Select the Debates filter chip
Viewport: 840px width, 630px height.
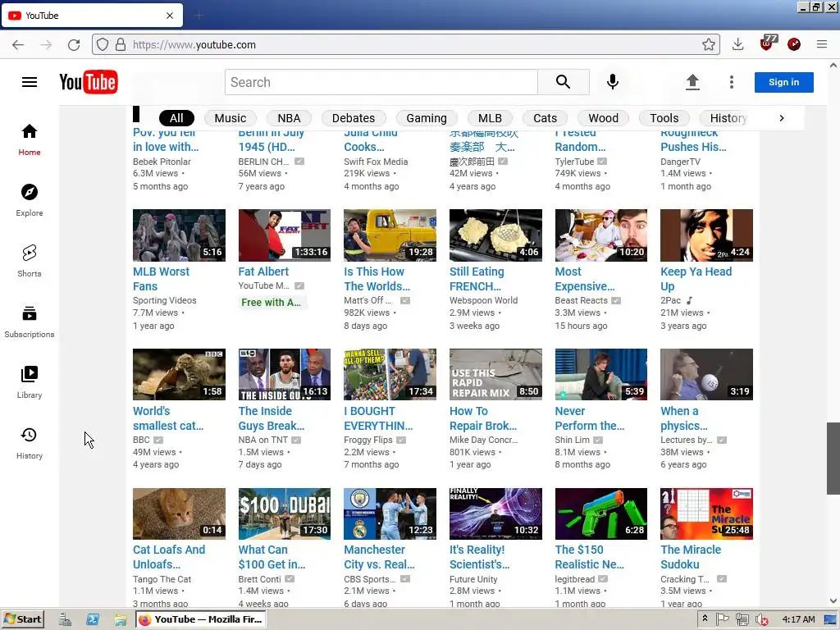354,118
